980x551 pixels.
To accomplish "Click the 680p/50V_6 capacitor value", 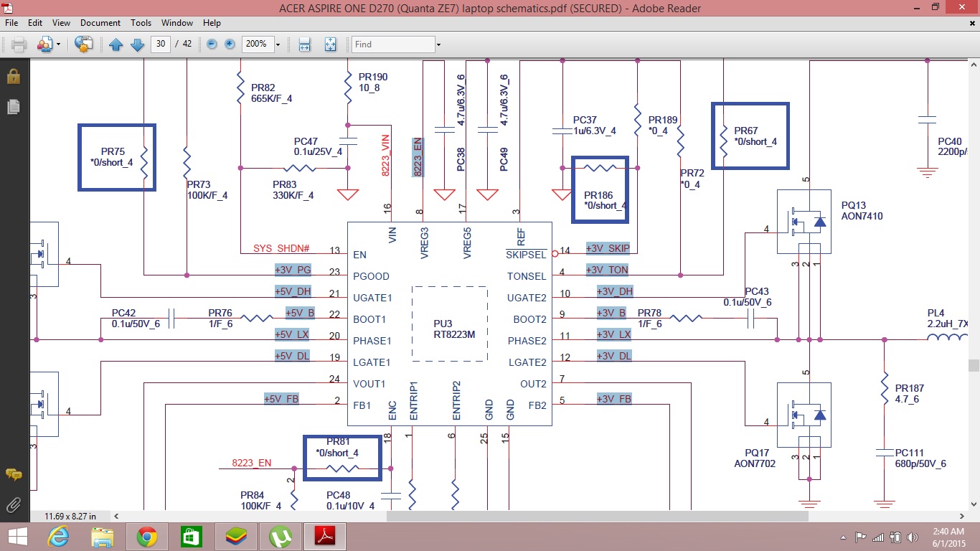I will tap(920, 463).
